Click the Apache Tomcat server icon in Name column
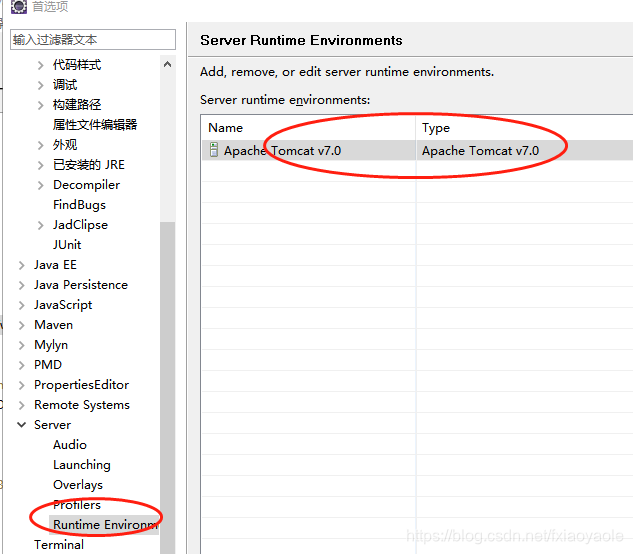The height and width of the screenshot is (554, 633). click(x=214, y=150)
